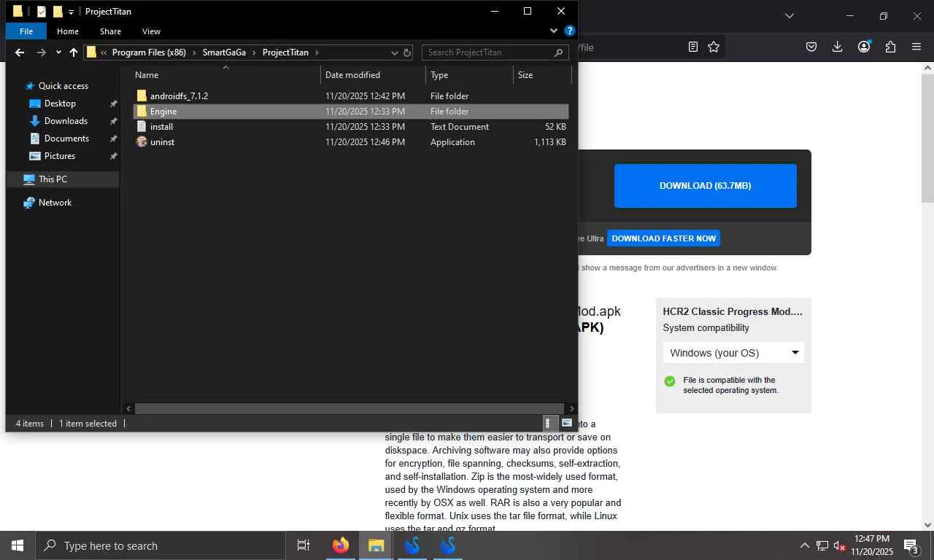Open Documents in the navigation pane
Screen dimensions: 934x560
66,139
